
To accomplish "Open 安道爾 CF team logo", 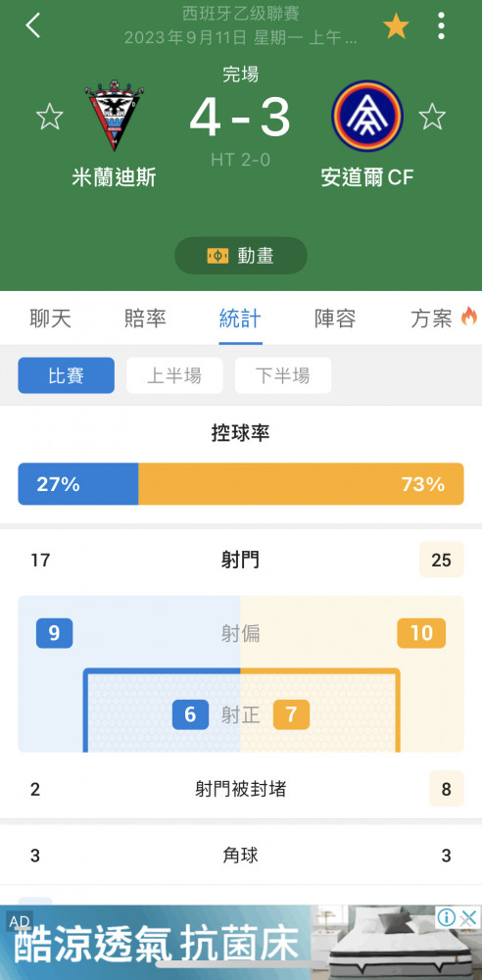I will click(367, 116).
